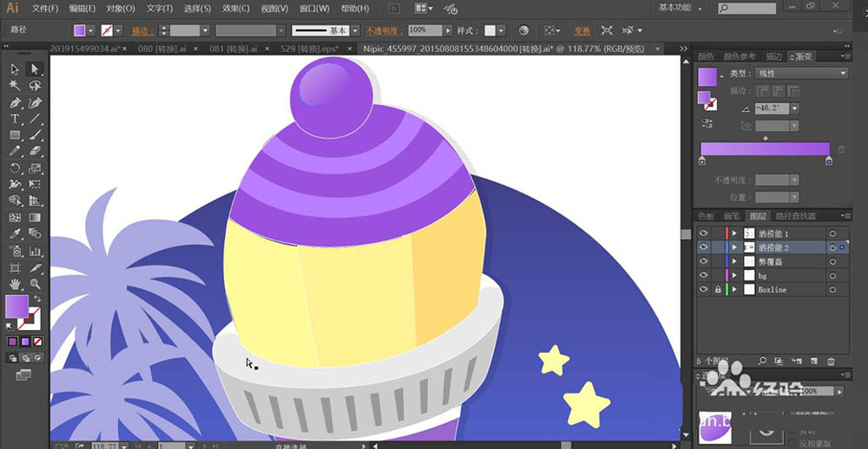Pick the Pen tool in the toolbox
The width and height of the screenshot is (868, 449).
[x=15, y=102]
